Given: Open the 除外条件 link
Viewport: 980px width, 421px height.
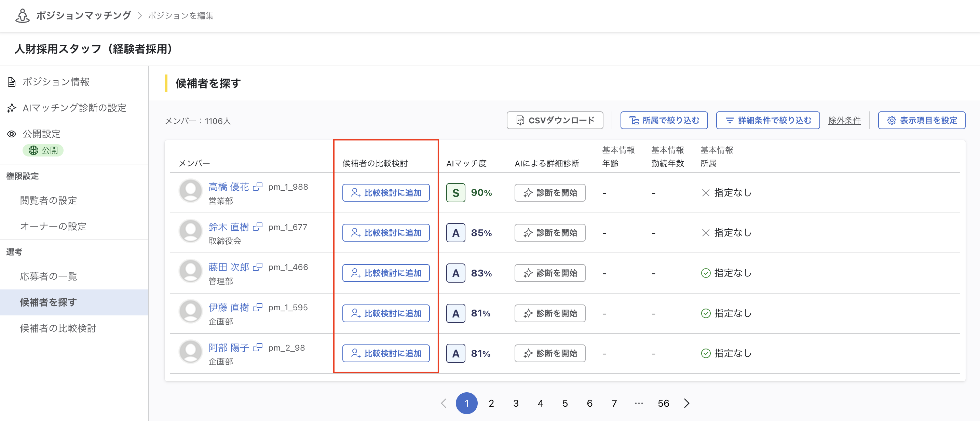Looking at the screenshot, I should (844, 120).
